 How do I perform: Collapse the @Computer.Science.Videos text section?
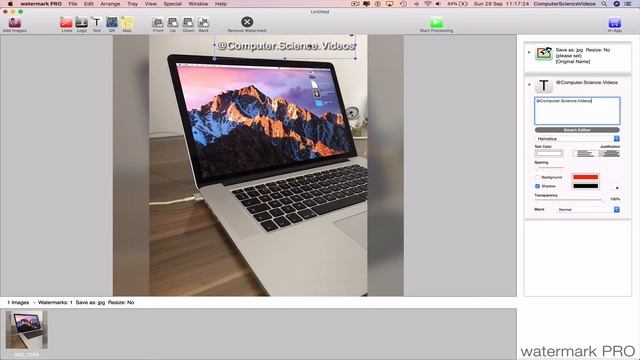tap(529, 84)
